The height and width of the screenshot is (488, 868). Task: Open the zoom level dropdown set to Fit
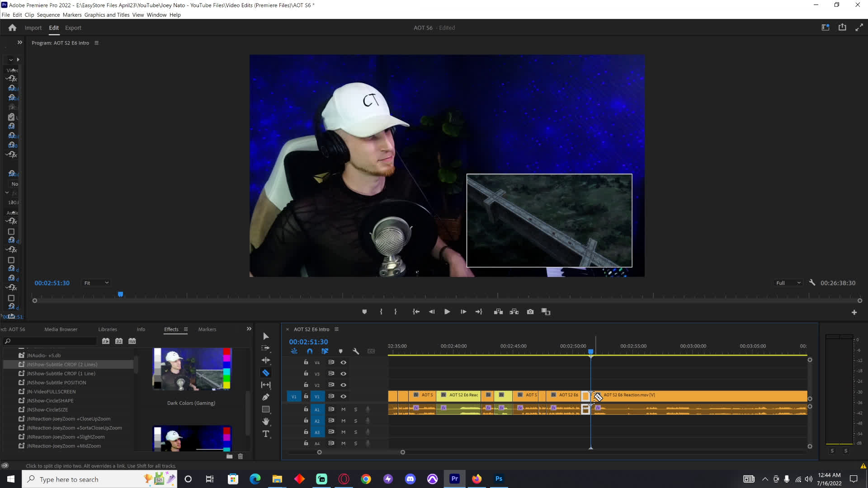point(96,282)
